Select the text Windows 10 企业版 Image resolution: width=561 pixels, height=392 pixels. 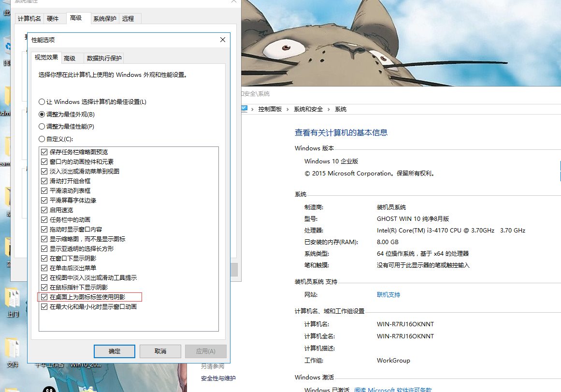coord(331,161)
